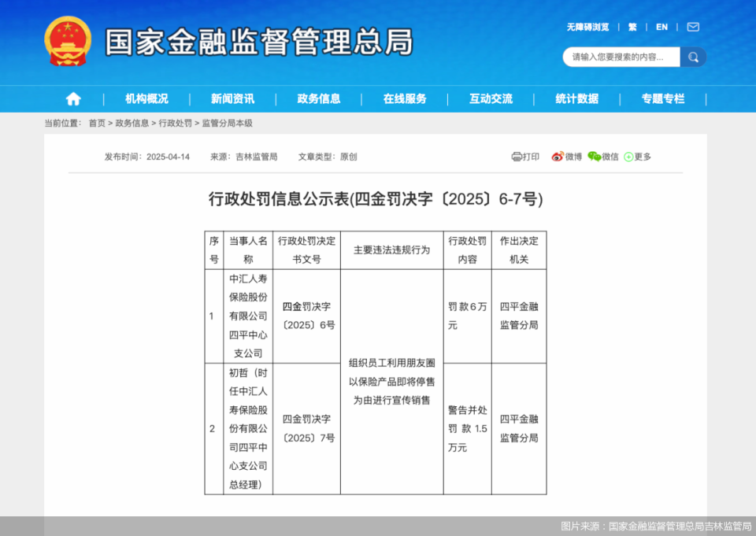
Task: Click the publish date 2025-04-14
Action: point(168,157)
